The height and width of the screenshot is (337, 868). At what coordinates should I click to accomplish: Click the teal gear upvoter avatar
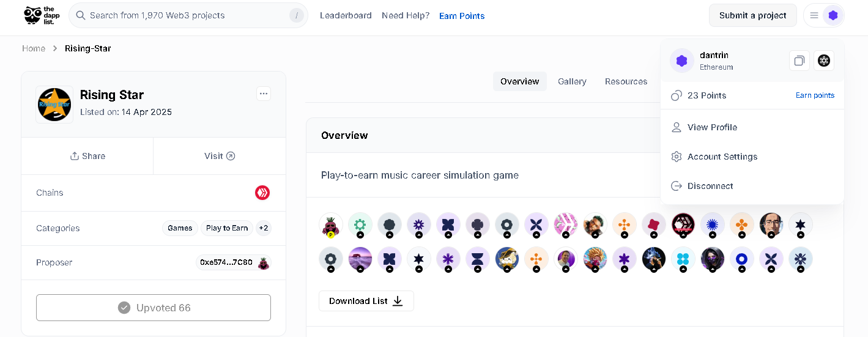(x=360, y=225)
